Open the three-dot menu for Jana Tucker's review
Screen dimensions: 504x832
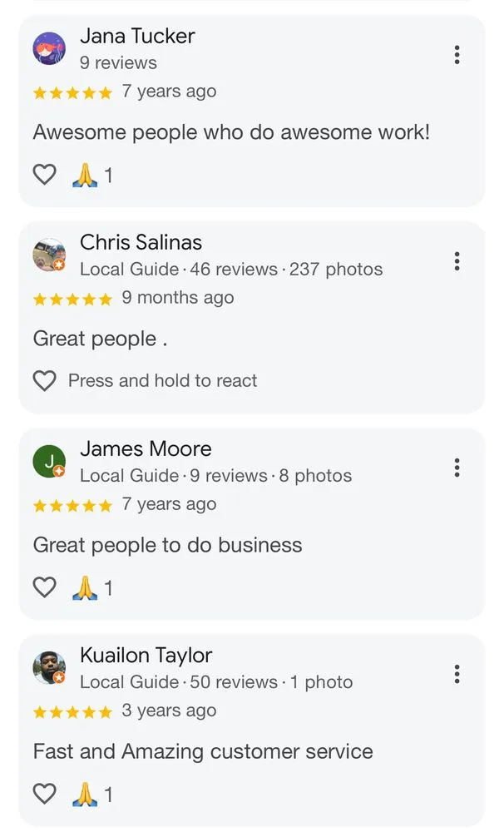457,55
